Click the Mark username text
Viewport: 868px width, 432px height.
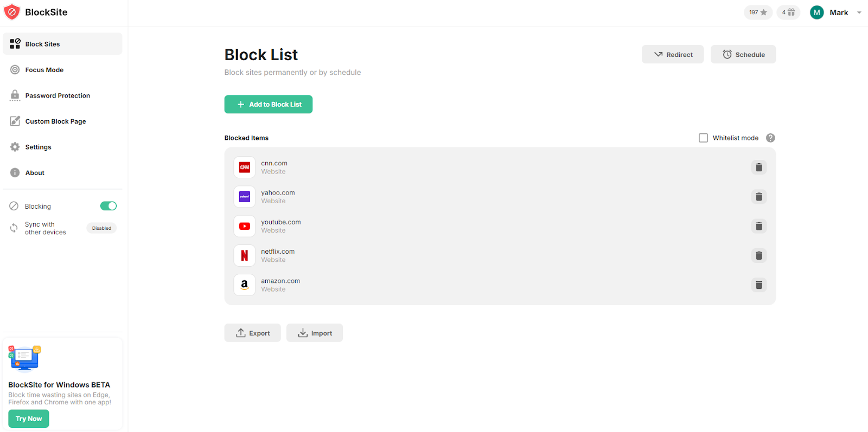click(839, 12)
